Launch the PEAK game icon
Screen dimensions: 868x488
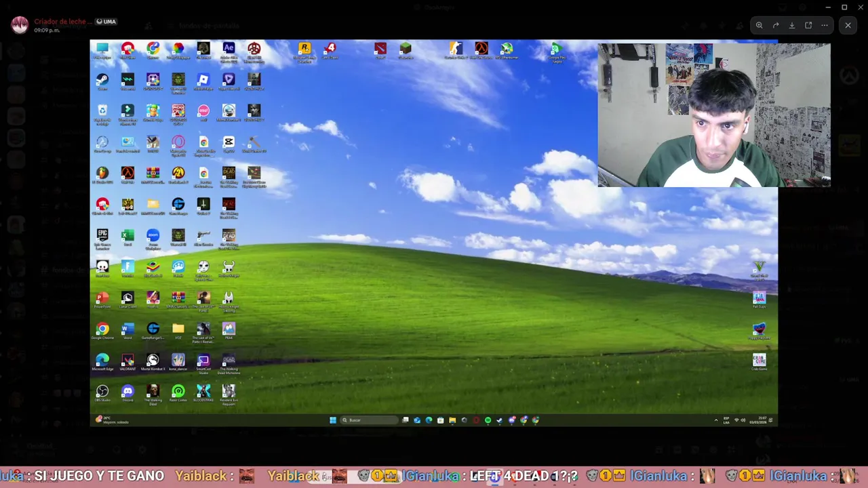(229, 329)
